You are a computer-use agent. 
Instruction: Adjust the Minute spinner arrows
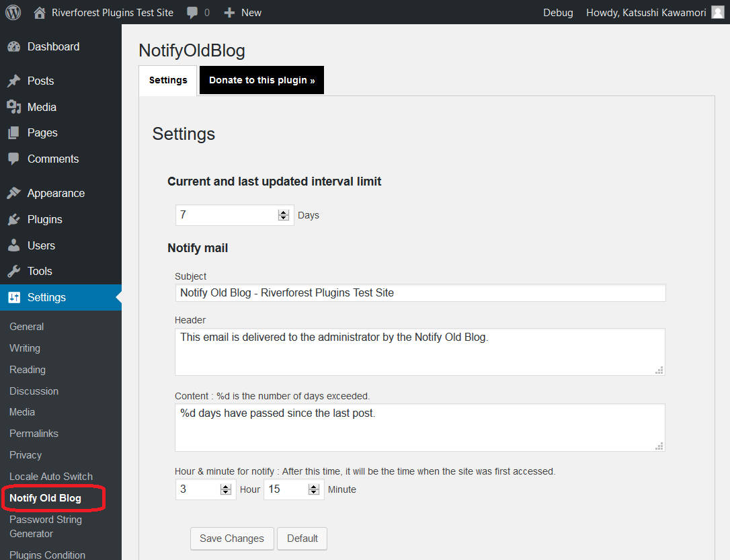click(314, 489)
